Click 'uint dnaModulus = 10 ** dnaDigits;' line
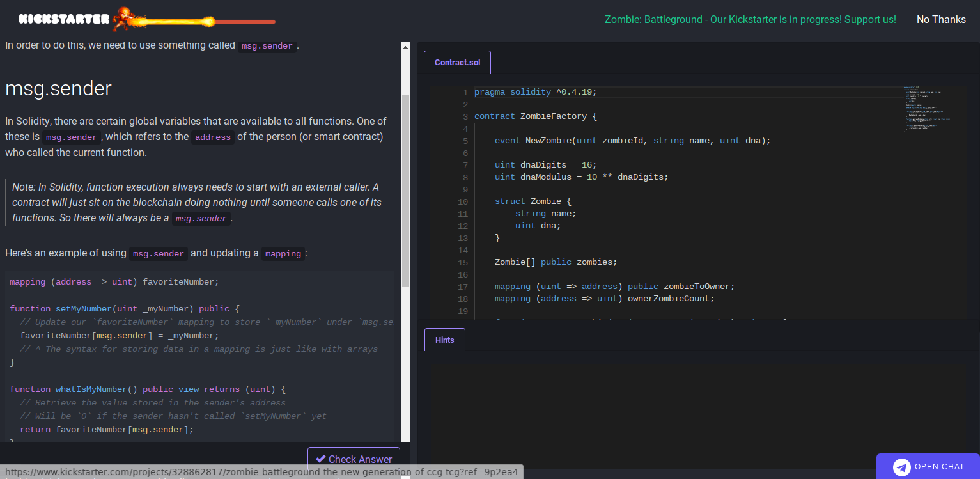This screenshot has height=479, width=980. 581,177
